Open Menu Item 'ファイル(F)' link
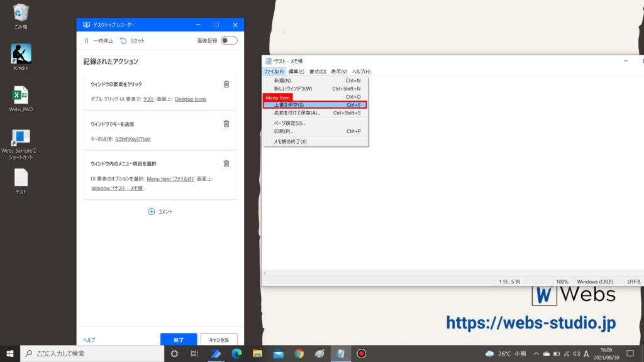 (170, 178)
